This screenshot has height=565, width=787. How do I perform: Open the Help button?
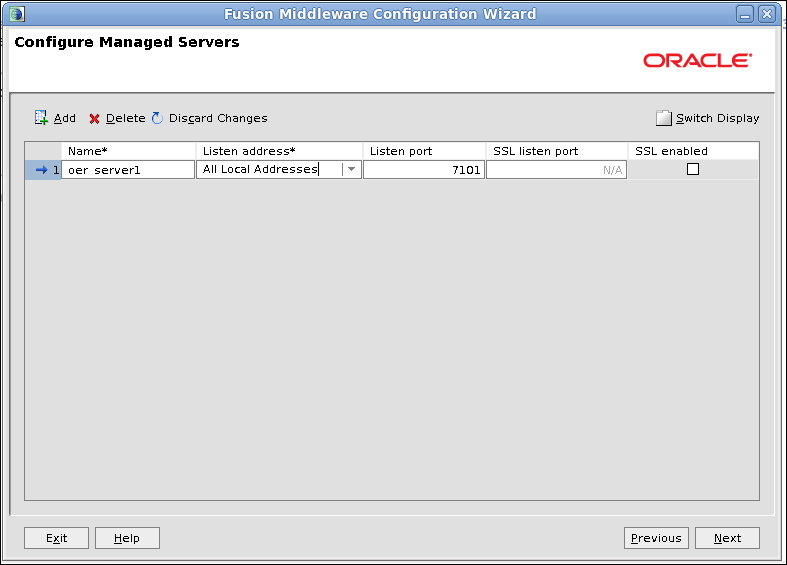(127, 538)
